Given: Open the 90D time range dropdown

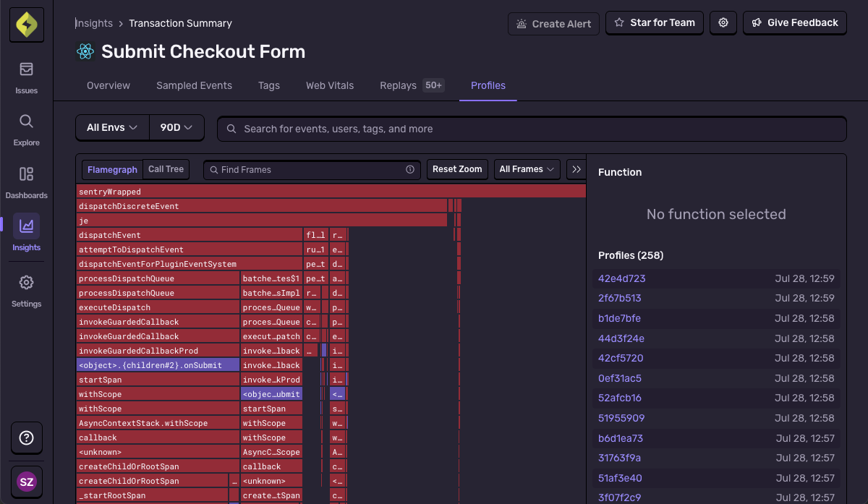Looking at the screenshot, I should (x=176, y=127).
